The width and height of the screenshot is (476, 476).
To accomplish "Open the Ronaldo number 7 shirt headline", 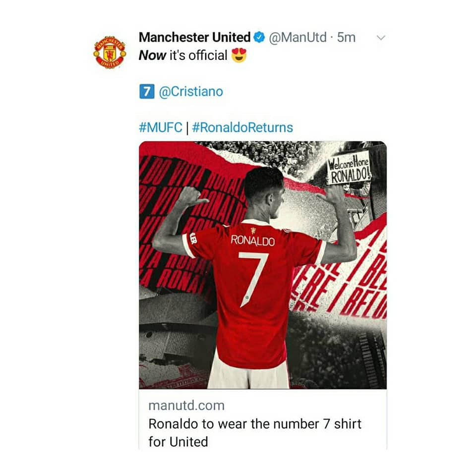I will [255, 432].
